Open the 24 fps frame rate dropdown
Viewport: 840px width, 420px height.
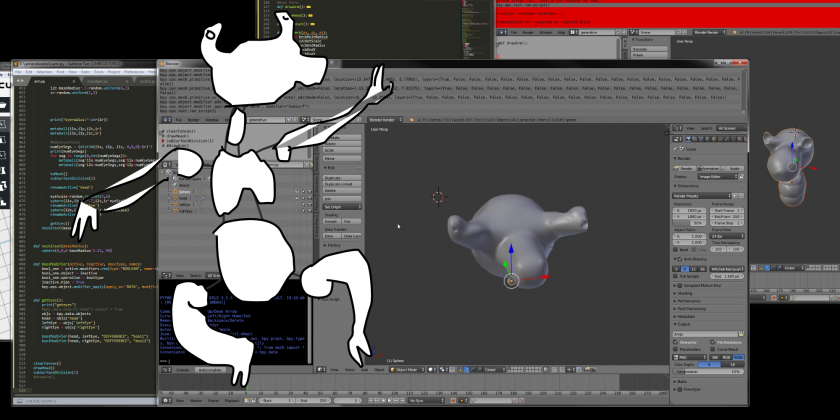click(x=727, y=236)
